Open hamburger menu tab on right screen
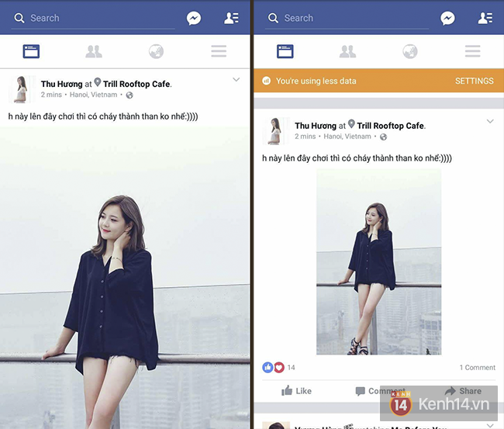Screen dimensions: 504x429 coord(473,51)
